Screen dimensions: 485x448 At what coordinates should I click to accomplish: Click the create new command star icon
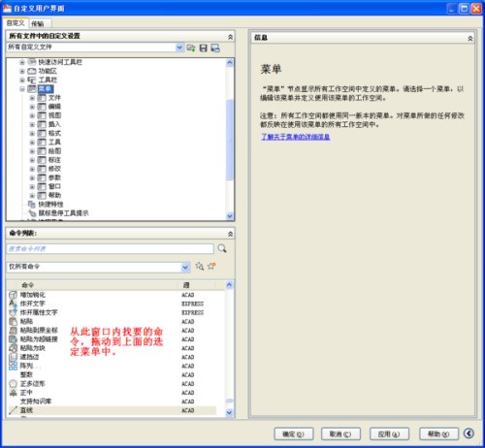pos(211,267)
